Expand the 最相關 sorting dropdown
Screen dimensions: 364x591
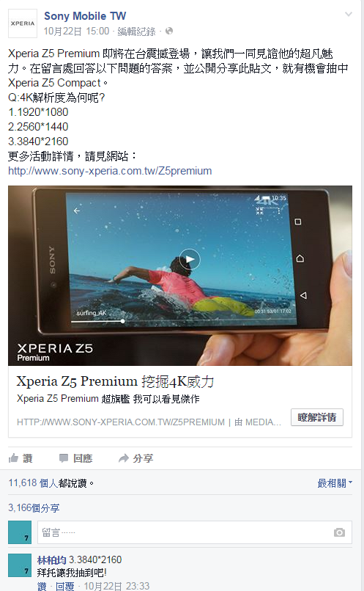(x=335, y=482)
